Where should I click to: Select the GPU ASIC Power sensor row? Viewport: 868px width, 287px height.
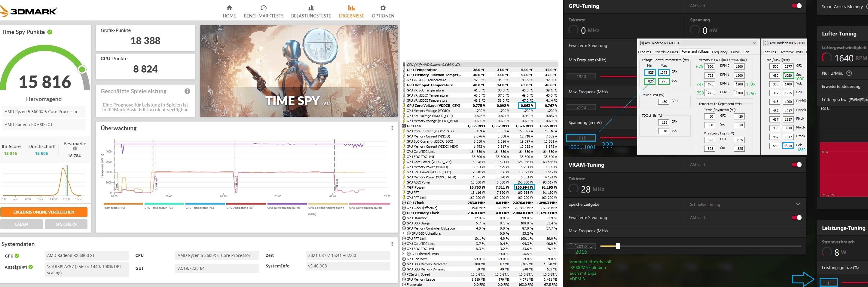coord(480,182)
